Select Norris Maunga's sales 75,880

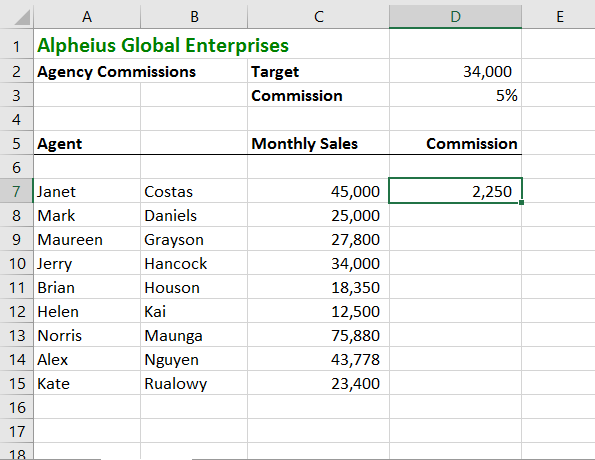(x=318, y=336)
